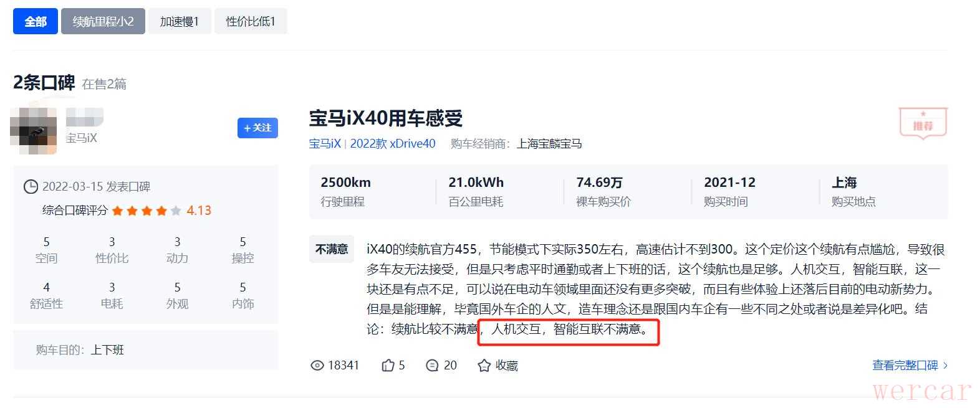
Task: Click the thumbs-up like icon
Action: point(388,366)
